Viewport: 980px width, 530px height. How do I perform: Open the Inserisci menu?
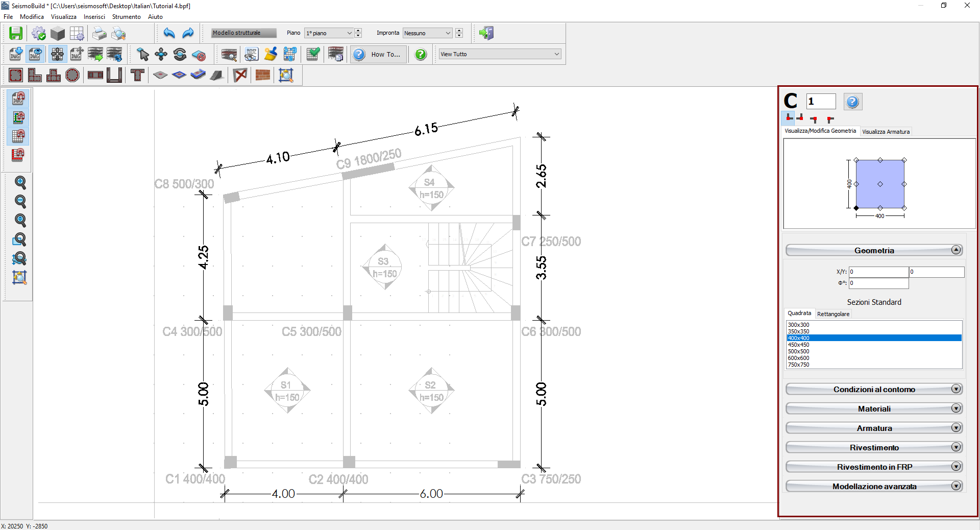coord(94,17)
